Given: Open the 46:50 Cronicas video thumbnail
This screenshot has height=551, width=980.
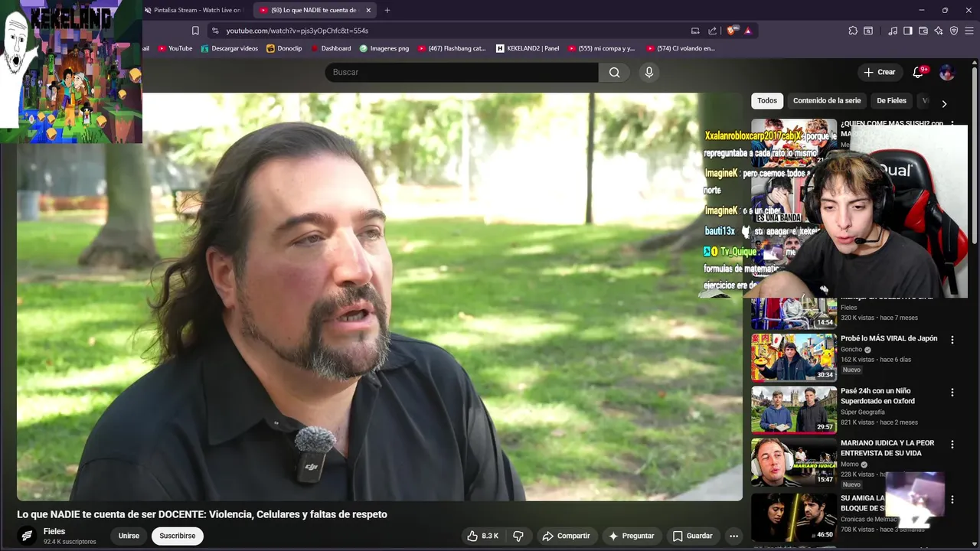Looking at the screenshot, I should click(794, 517).
